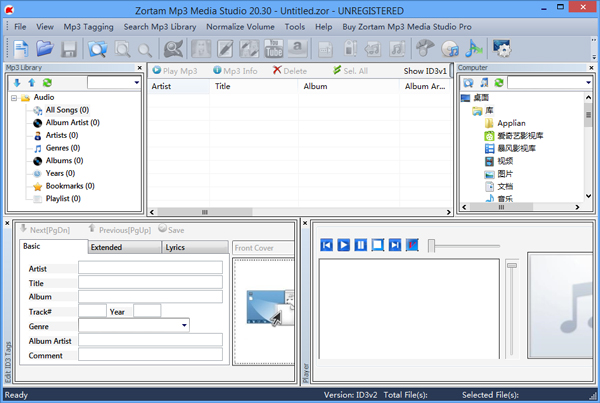Open the Computer panel path dropdown
Screen dimensions: 600x403
point(588,83)
